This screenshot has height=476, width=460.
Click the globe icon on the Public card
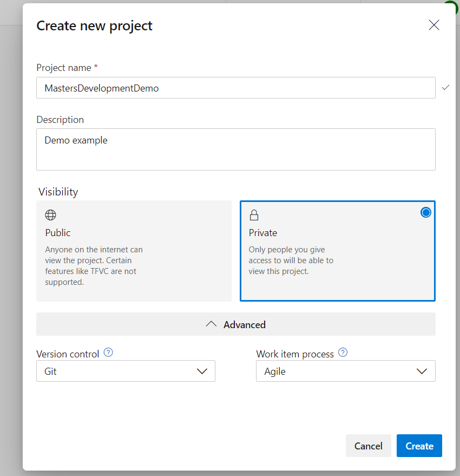pos(50,214)
